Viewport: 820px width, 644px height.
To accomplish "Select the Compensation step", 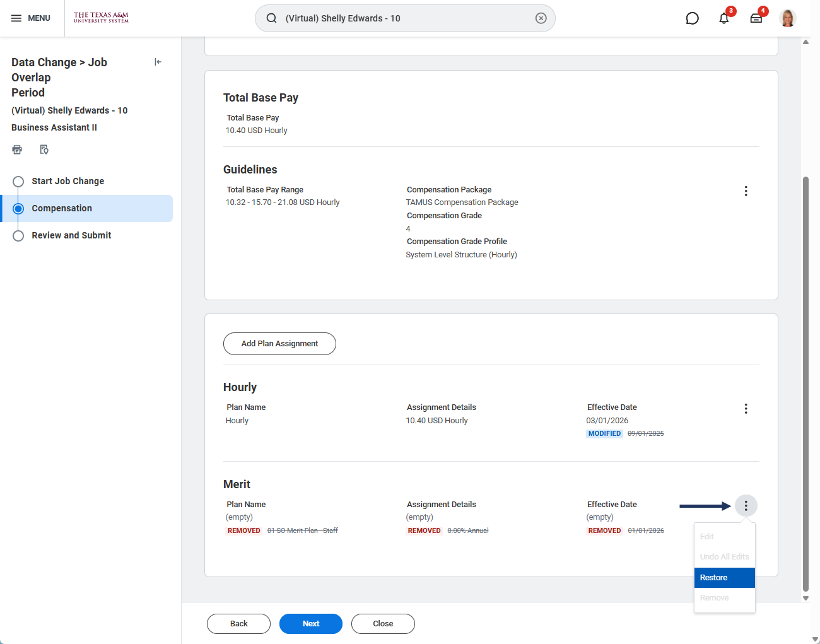I will click(62, 208).
